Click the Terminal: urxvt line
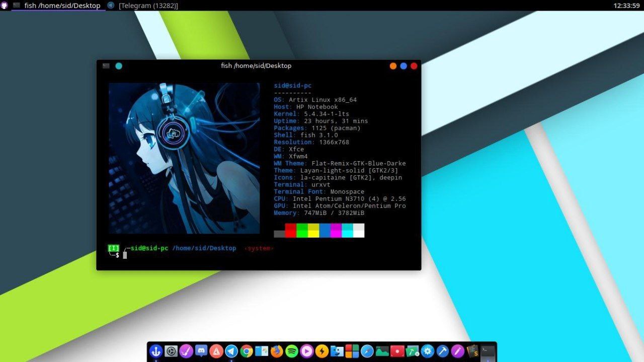 (302, 184)
